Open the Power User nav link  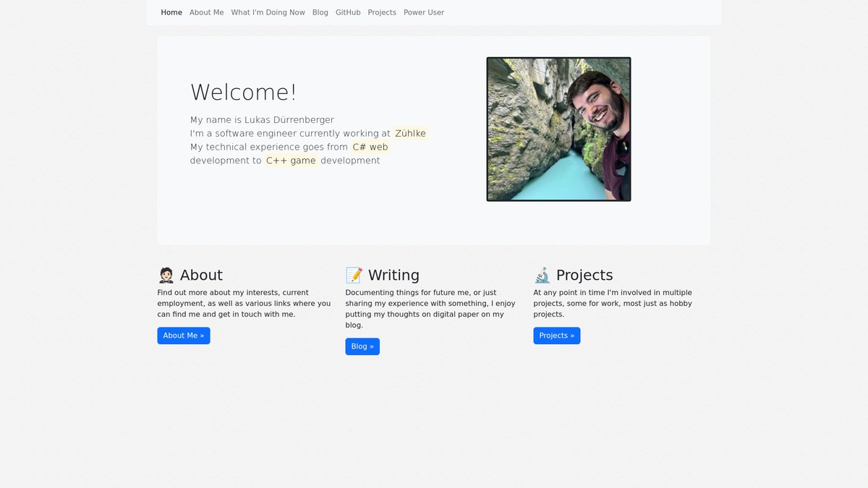pyautogui.click(x=424, y=12)
